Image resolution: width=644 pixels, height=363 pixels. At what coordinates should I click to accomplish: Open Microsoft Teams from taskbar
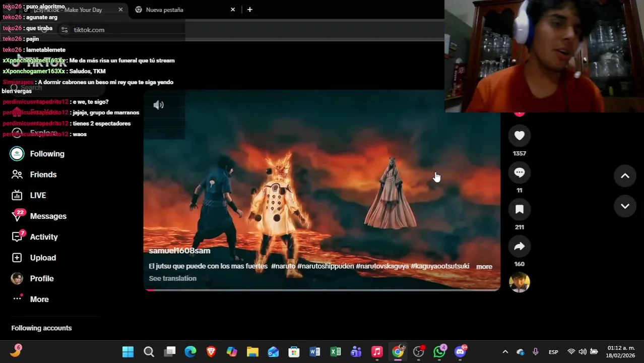(356, 352)
